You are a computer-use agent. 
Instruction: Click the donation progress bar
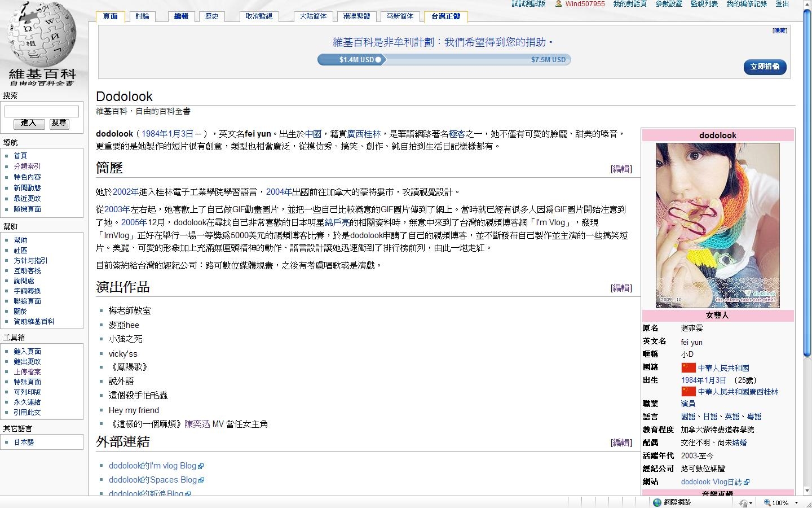click(444, 59)
